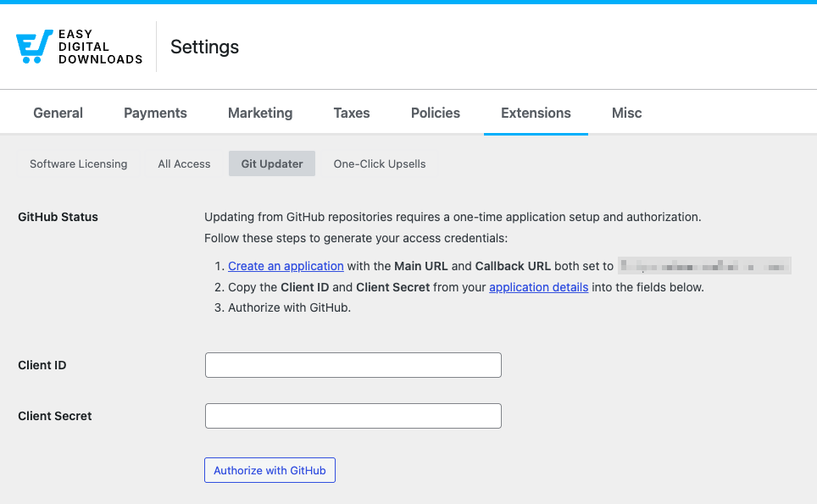Open One-Click Upsells sub-section
The height and width of the screenshot is (504, 817).
pyautogui.click(x=380, y=163)
